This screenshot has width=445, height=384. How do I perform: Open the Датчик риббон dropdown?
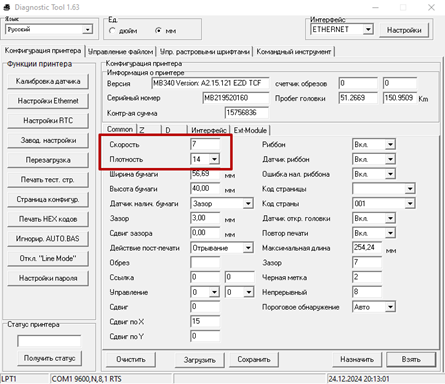(x=390, y=159)
